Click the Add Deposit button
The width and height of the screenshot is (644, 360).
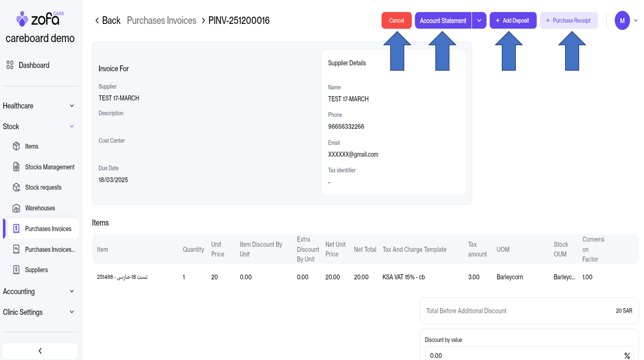point(513,21)
